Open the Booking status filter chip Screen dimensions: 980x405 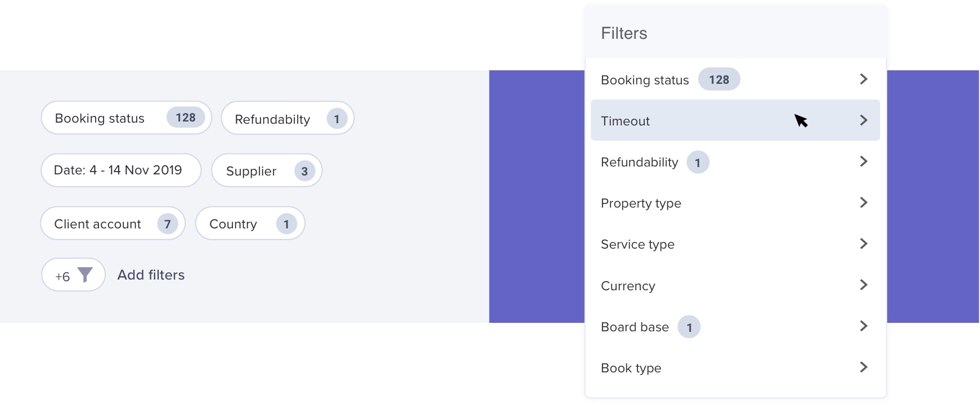(x=126, y=118)
